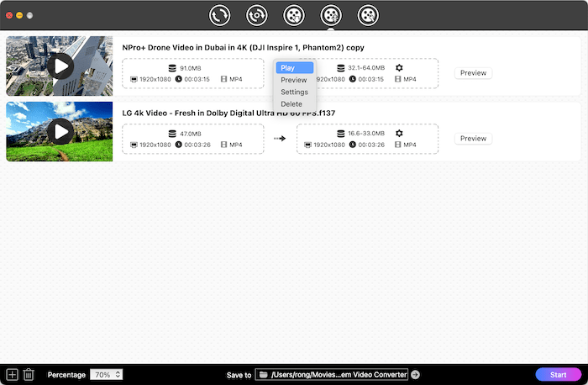Open the Percentage 70% stepper dropdown
The image size is (588, 385).
[107, 374]
